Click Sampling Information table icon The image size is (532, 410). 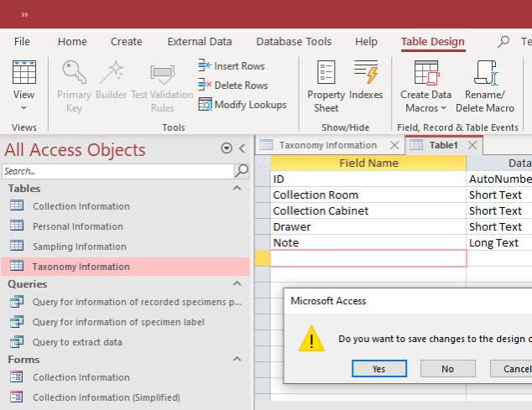click(17, 245)
